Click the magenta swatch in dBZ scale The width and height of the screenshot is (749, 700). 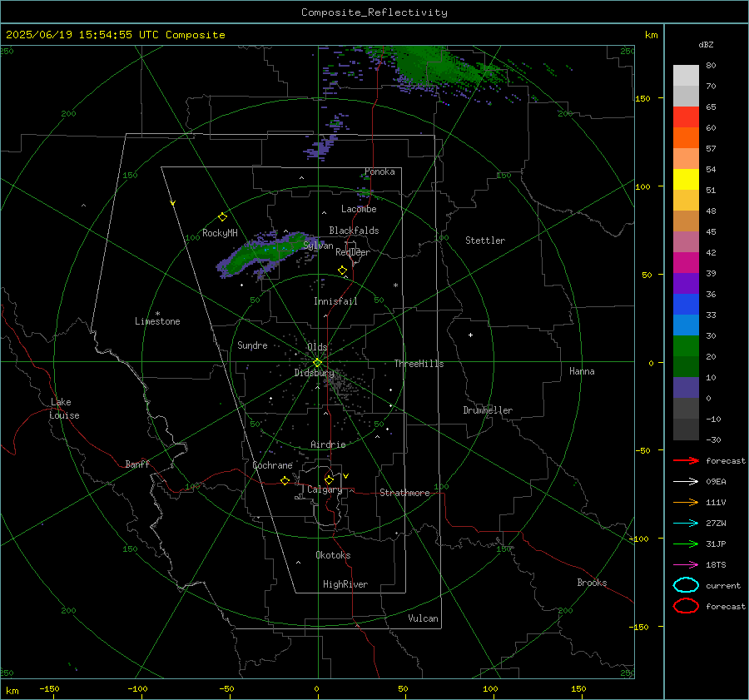tap(686, 262)
